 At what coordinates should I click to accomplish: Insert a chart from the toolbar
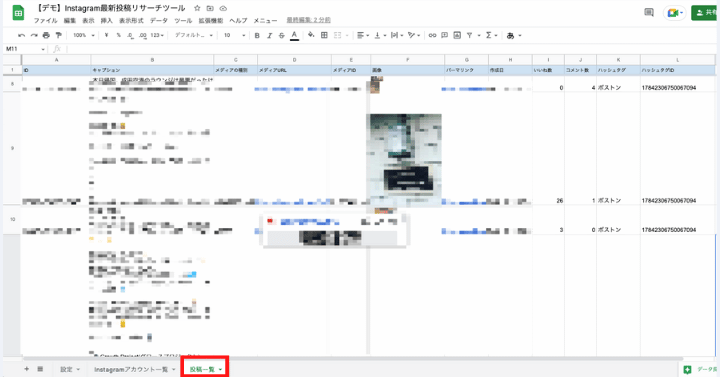coord(457,35)
